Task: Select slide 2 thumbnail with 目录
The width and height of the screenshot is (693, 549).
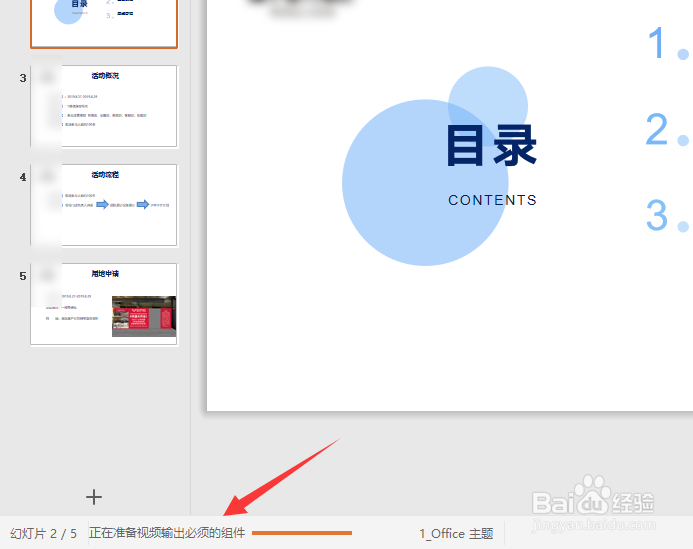Action: point(104,23)
